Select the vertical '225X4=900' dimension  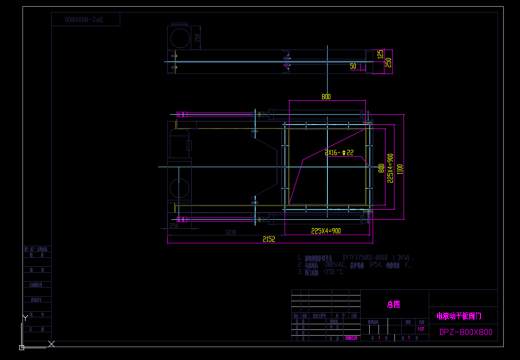390,168
